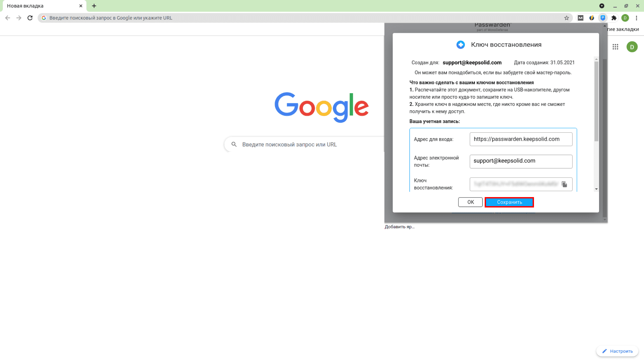Click the dark circular dropdown in the title bar
The width and height of the screenshot is (644, 362).
[602, 6]
